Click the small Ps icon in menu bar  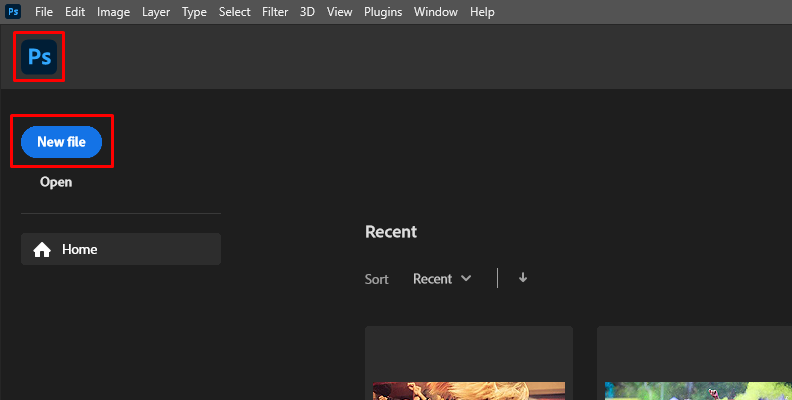pyautogui.click(x=13, y=12)
